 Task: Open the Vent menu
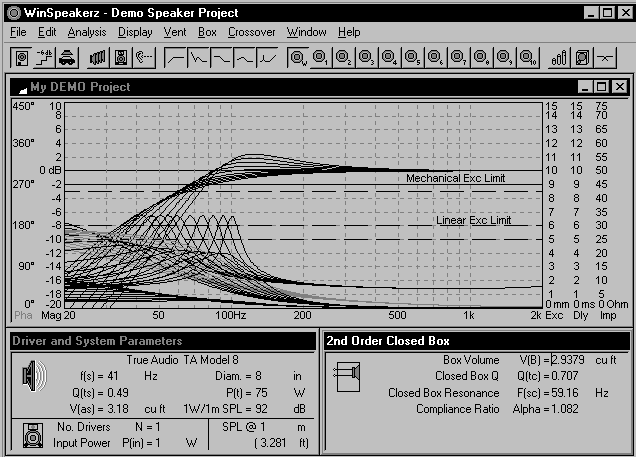coord(174,32)
